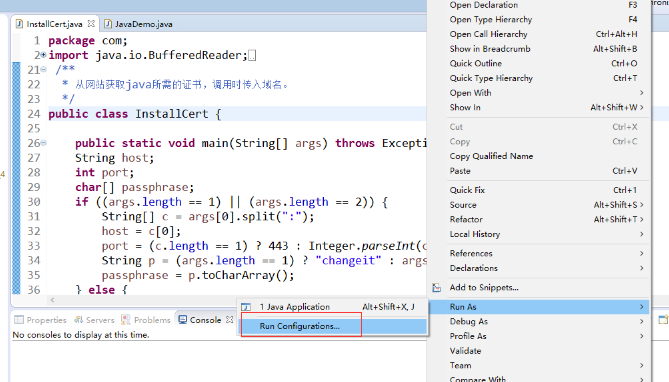Image resolution: width=669 pixels, height=382 pixels.
Task: Expand the Open With submenu arrow
Action: [641, 93]
